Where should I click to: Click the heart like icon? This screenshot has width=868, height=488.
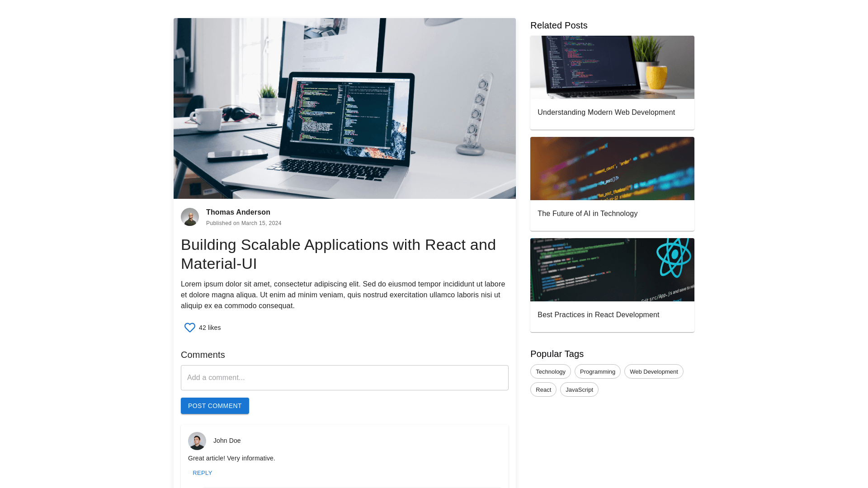click(x=190, y=328)
